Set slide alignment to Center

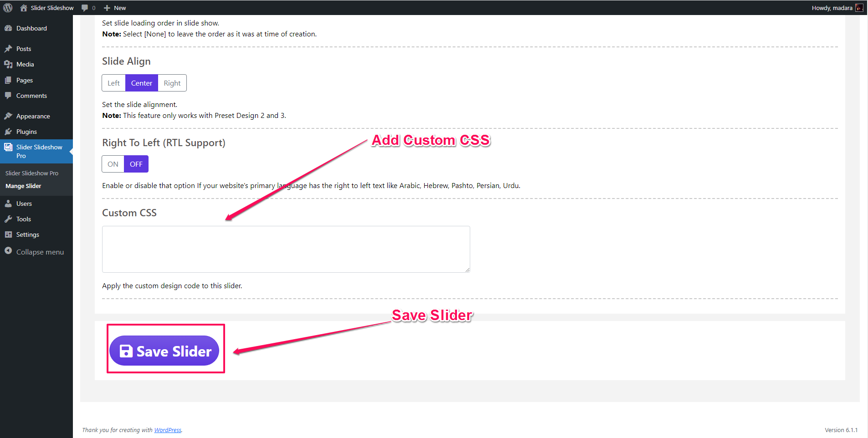142,83
